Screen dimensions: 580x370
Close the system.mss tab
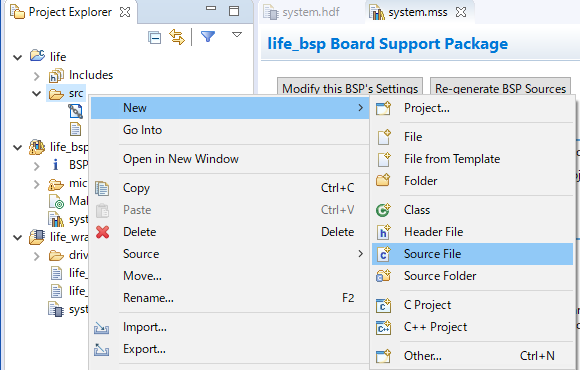[x=461, y=12]
